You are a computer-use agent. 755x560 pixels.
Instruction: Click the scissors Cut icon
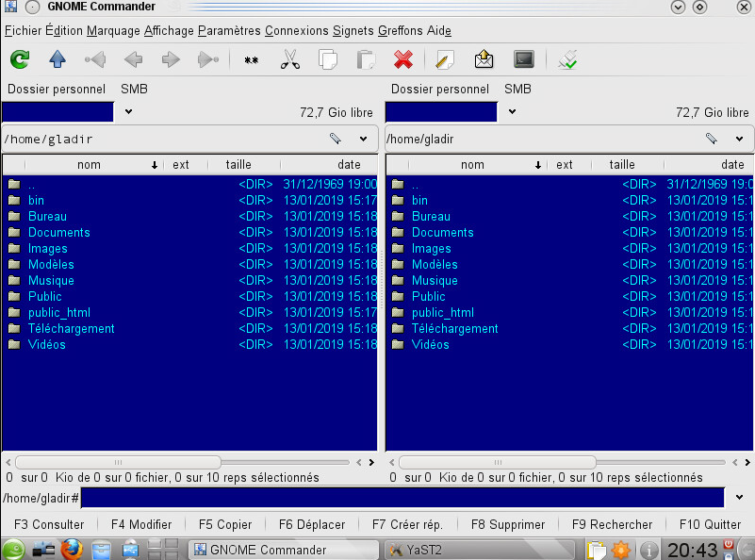[x=290, y=59]
